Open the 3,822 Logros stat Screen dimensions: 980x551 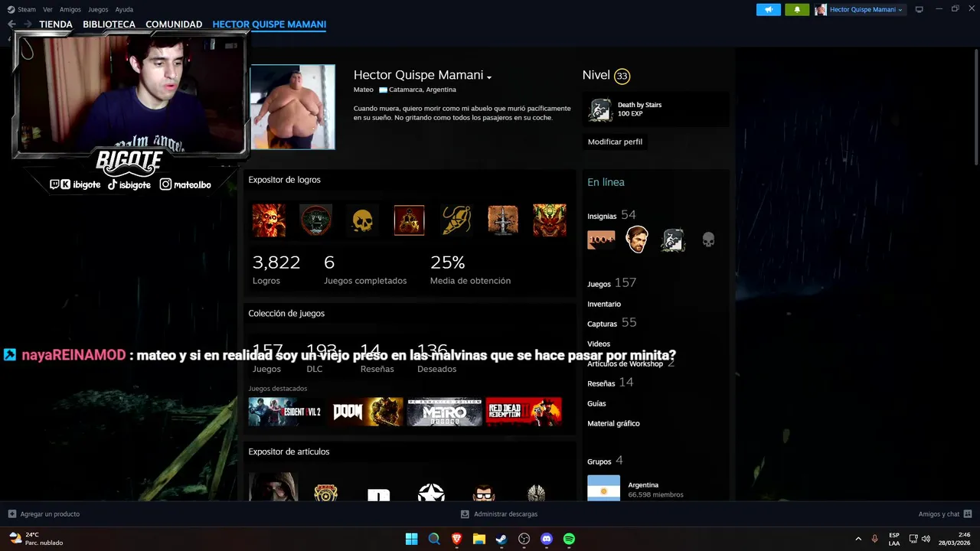click(x=276, y=269)
